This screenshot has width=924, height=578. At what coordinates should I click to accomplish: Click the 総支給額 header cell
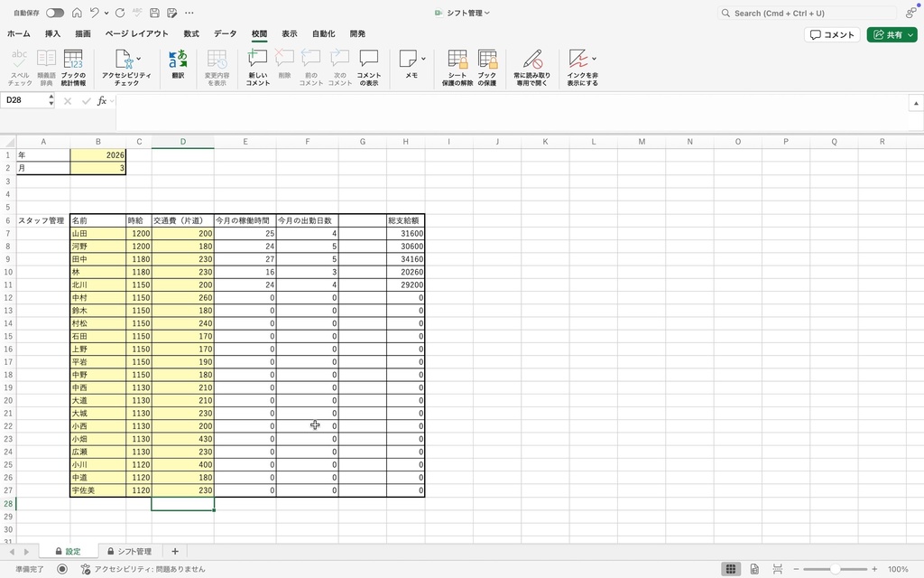click(x=405, y=220)
